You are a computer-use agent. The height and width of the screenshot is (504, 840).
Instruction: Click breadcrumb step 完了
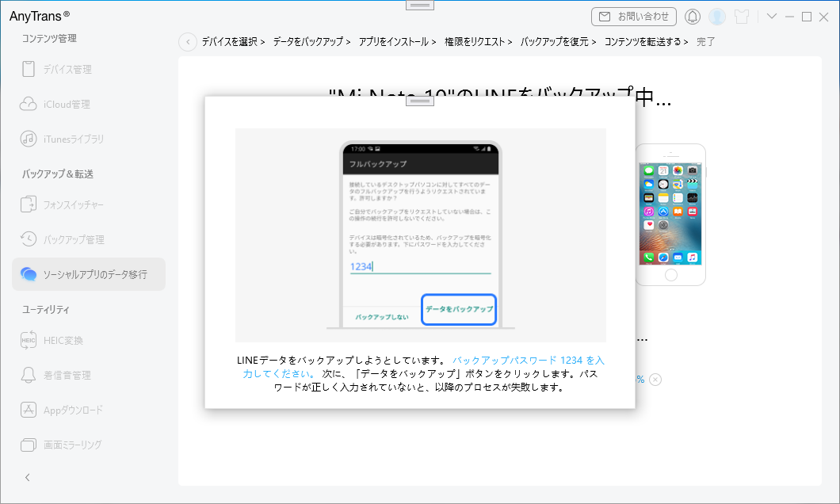pos(705,42)
